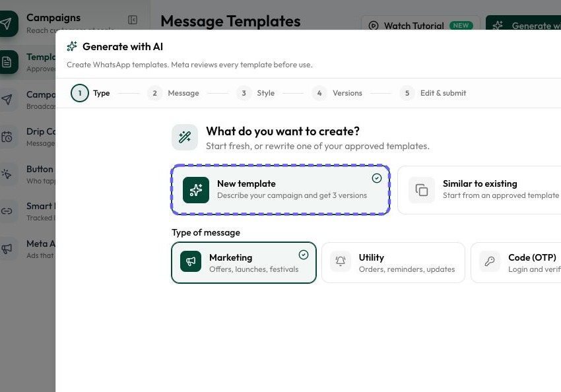Click the 'Create WhatsApp templates' description text
The width and height of the screenshot is (561, 392).
tap(189, 65)
